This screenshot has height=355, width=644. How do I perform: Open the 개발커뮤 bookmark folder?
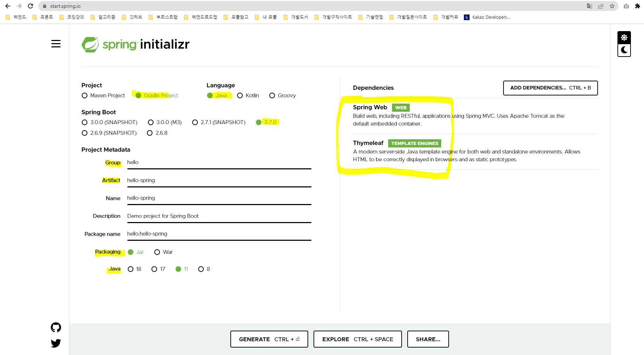tap(446, 17)
